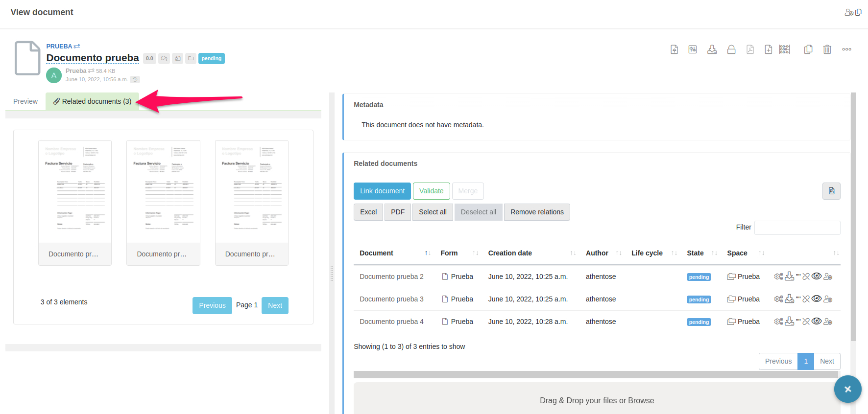Click the trash delete icon in toolbar

(x=827, y=49)
